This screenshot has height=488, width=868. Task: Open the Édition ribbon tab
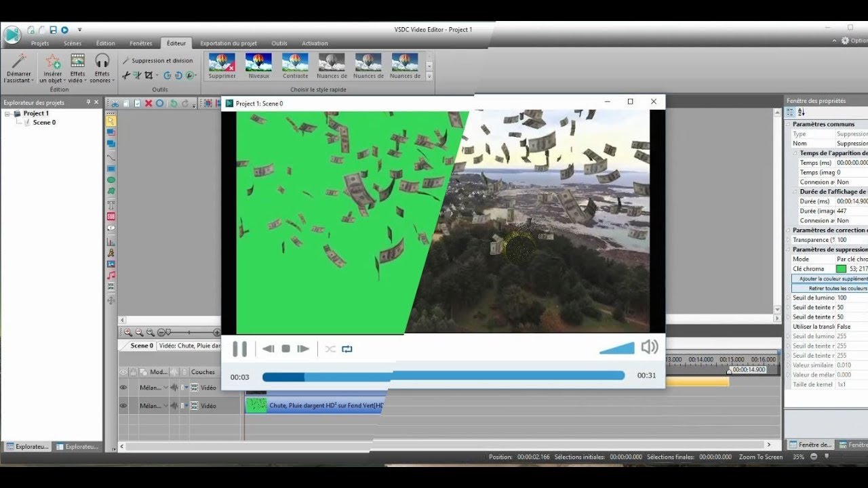(x=106, y=43)
